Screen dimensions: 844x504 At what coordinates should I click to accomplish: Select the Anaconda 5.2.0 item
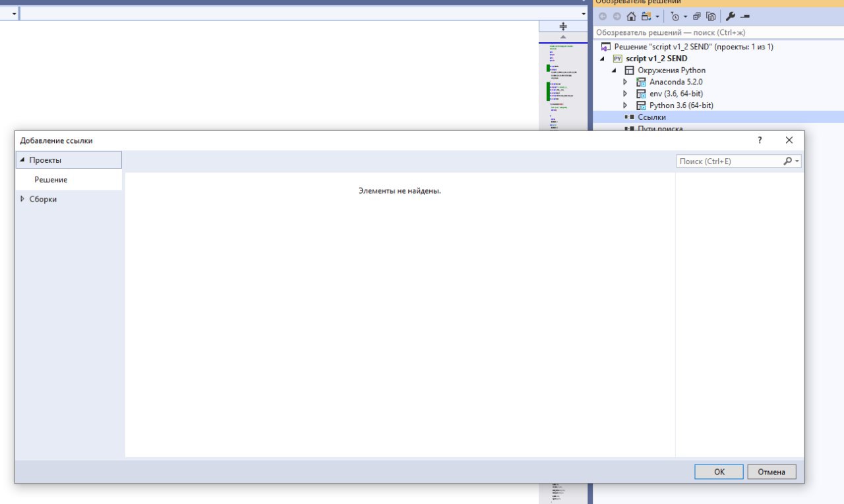[x=676, y=82]
